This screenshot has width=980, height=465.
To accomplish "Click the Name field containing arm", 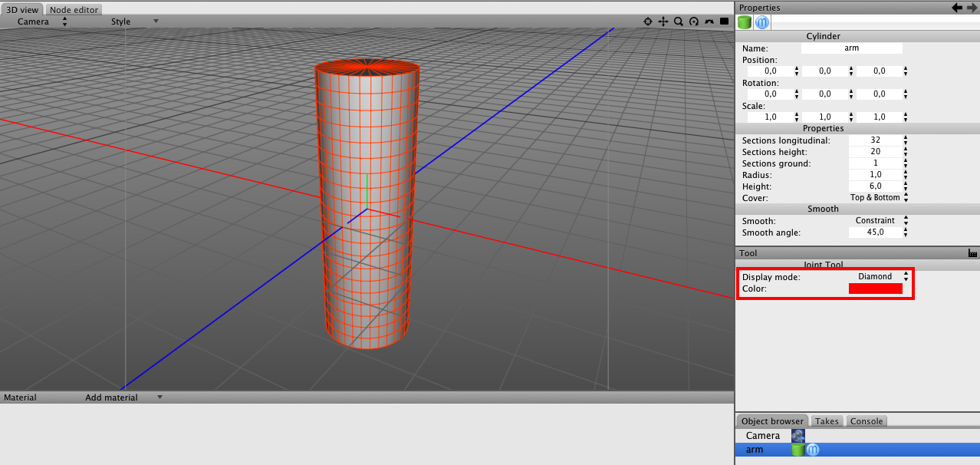I will pyautogui.click(x=851, y=48).
